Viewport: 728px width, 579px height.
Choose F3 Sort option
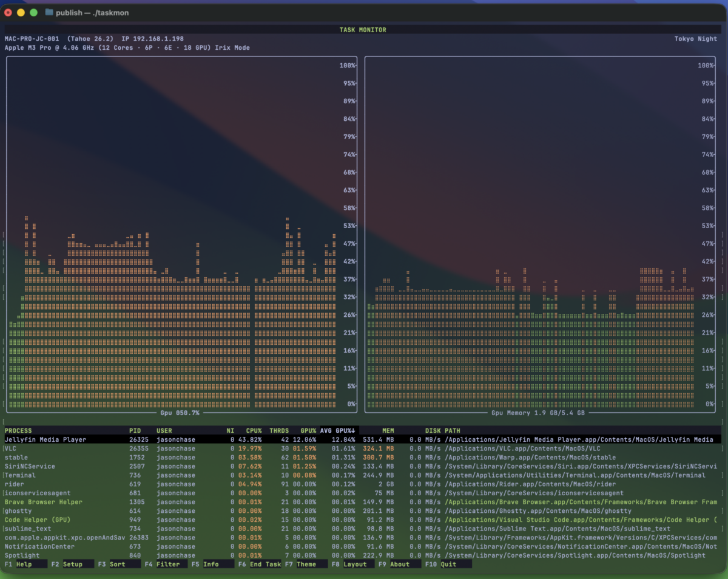pos(119,564)
